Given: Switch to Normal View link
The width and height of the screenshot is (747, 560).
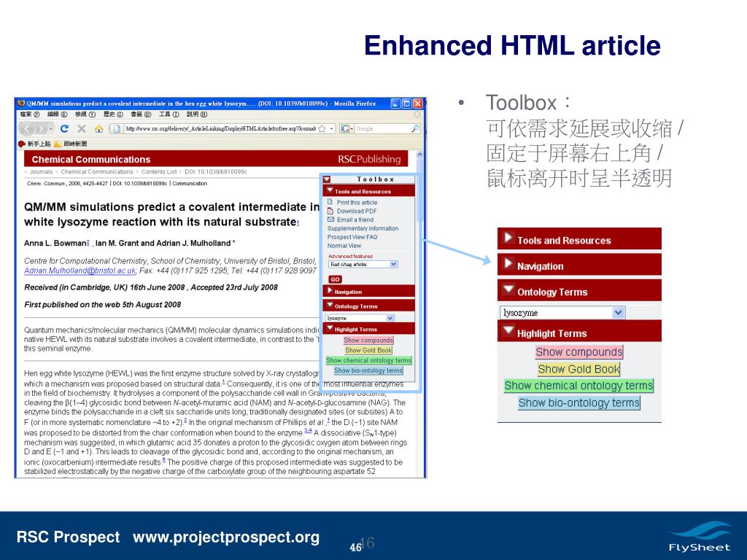Looking at the screenshot, I should (x=344, y=246).
